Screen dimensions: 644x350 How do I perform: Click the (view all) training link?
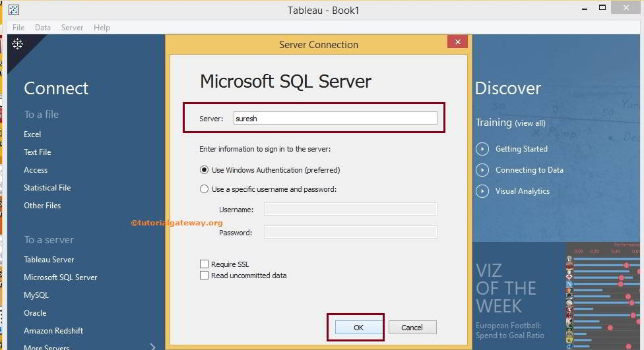(x=531, y=123)
